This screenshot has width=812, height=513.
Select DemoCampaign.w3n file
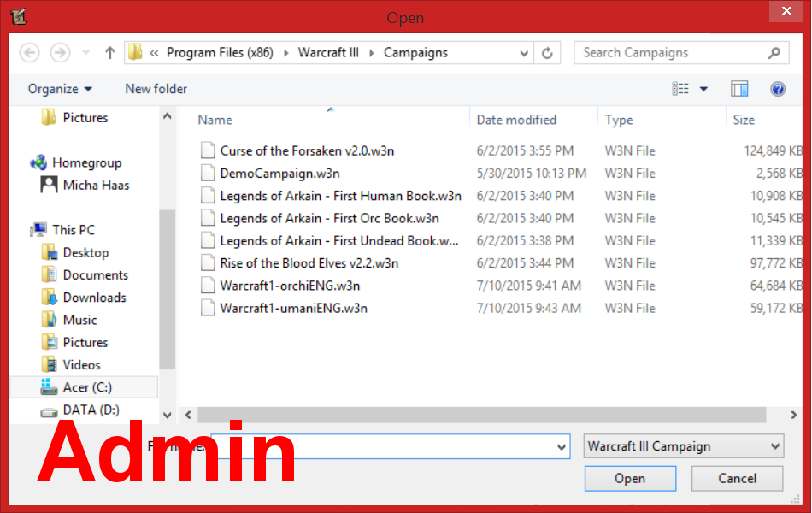(x=279, y=174)
